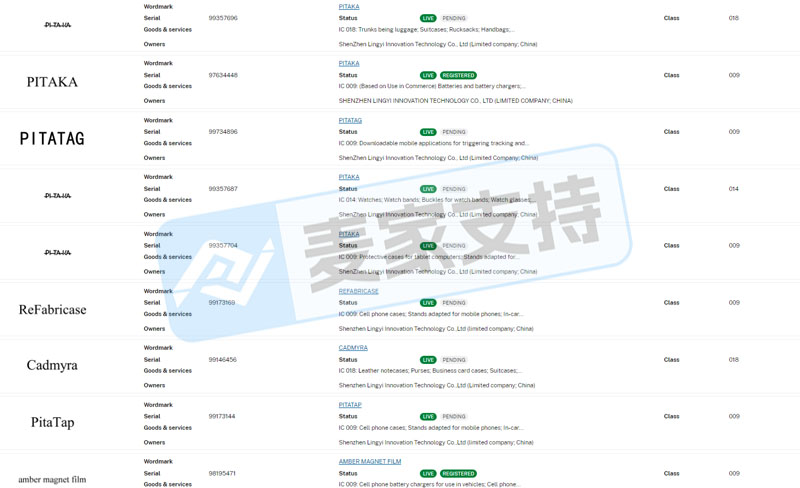
Task: Click the ReFabricase mark image
Action: [53, 310]
